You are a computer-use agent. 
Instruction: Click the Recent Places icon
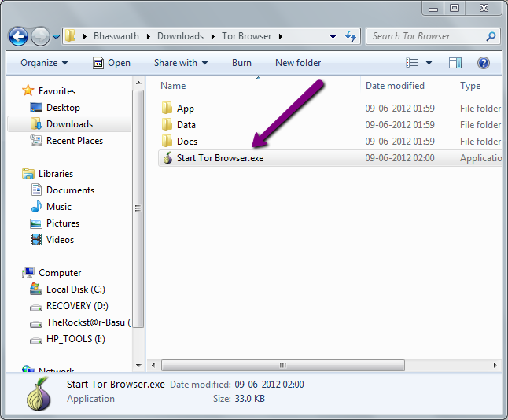[x=36, y=140]
